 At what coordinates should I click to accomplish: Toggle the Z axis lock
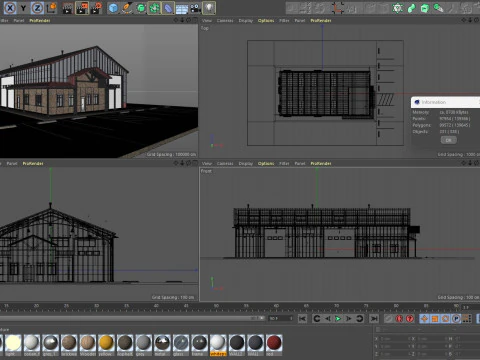[x=37, y=8]
